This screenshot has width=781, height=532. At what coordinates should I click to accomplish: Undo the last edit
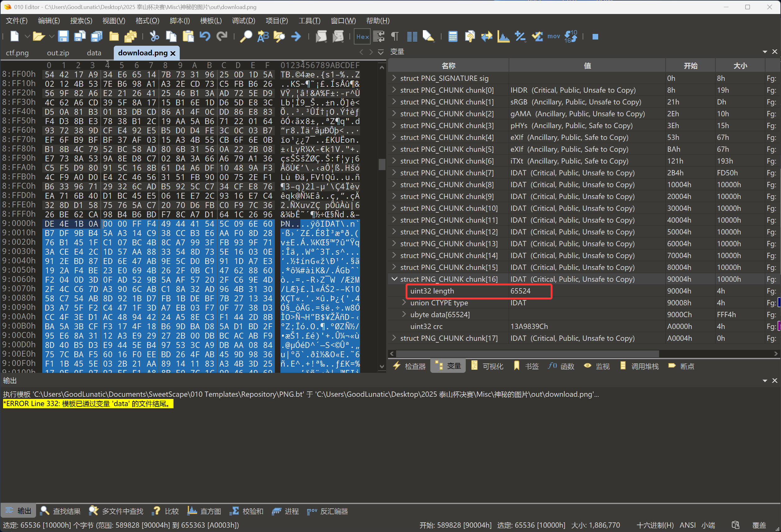pyautogui.click(x=205, y=36)
